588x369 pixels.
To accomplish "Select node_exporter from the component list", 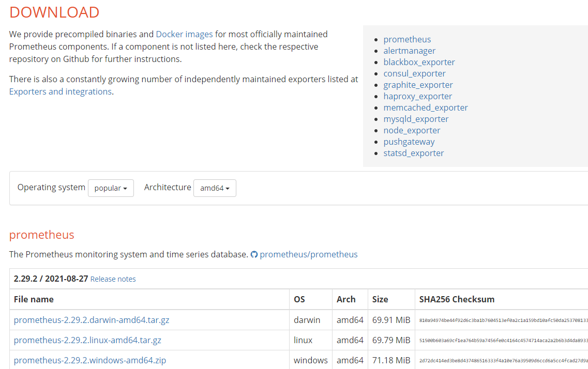I will point(412,130).
